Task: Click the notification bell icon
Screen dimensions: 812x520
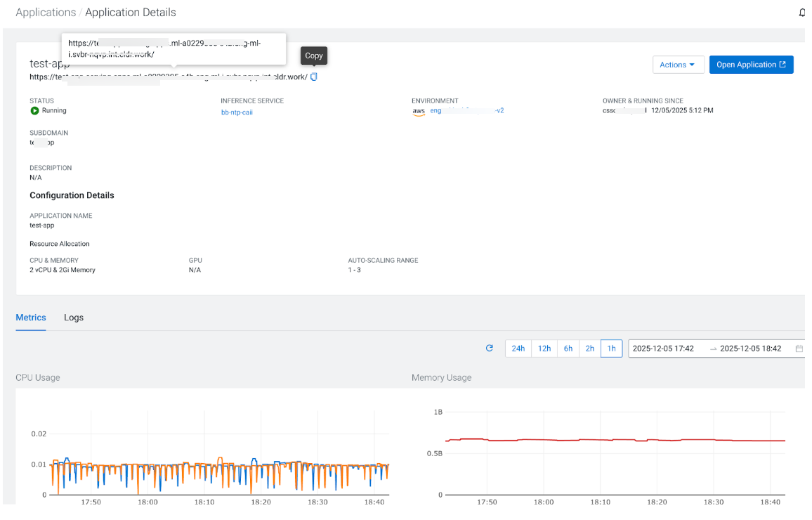Action: (x=802, y=13)
